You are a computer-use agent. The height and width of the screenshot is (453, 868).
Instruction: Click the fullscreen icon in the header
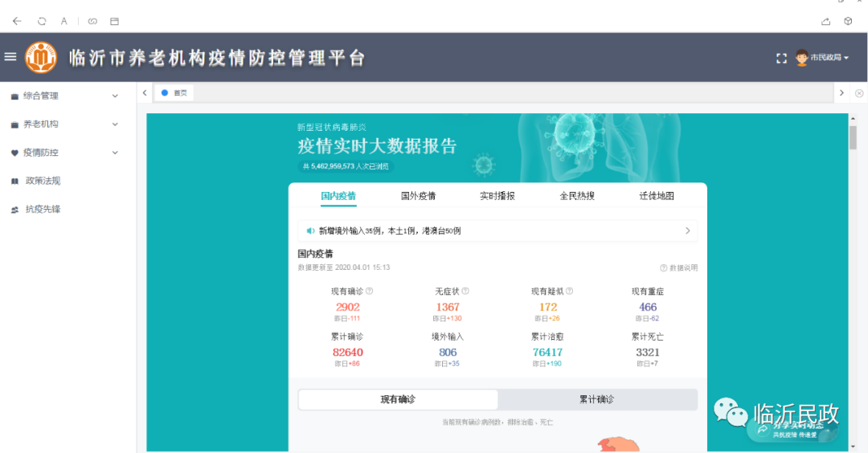click(x=781, y=58)
